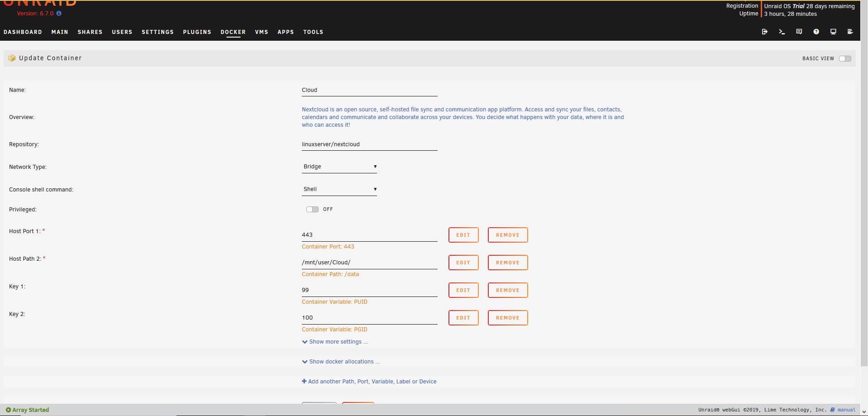Open the web terminal icon
This screenshot has width=868, height=416.
(782, 32)
